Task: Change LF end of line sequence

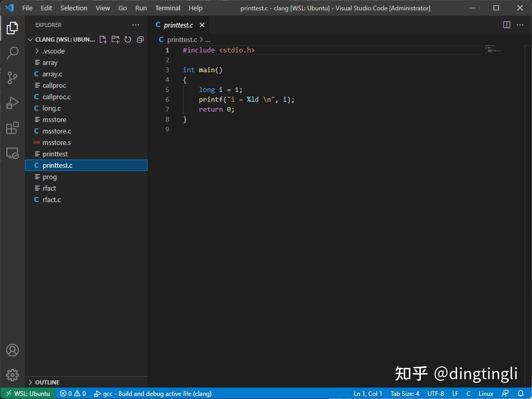Action: click(455, 394)
